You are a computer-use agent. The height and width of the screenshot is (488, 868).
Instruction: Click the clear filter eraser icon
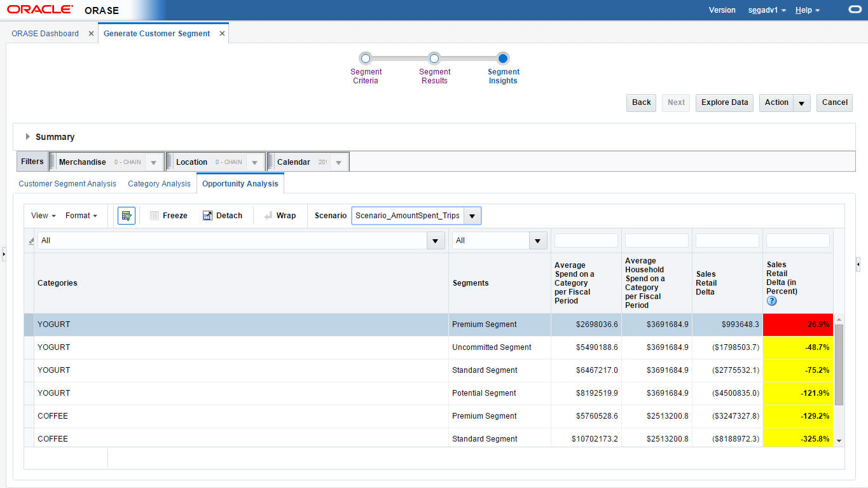pos(31,241)
